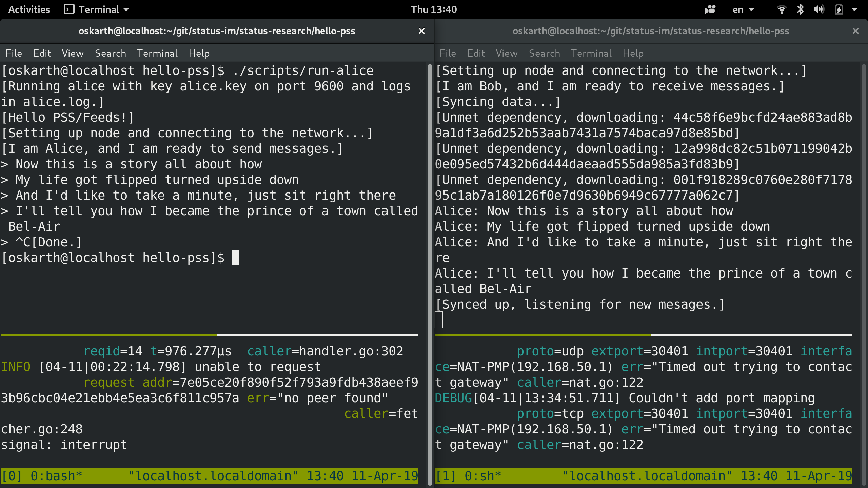The image size is (868, 488).
Task: Open Edit menu in right terminal
Action: [476, 53]
